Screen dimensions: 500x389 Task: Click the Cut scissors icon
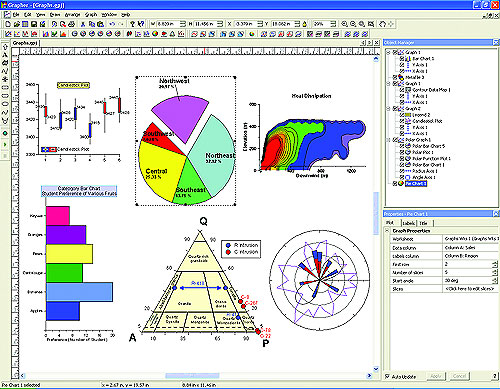[83, 24]
